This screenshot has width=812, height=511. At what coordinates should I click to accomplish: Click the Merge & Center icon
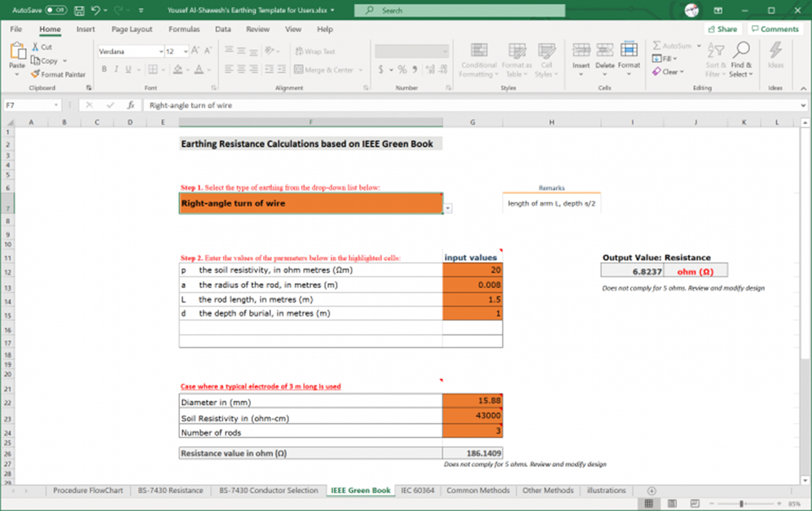point(299,70)
